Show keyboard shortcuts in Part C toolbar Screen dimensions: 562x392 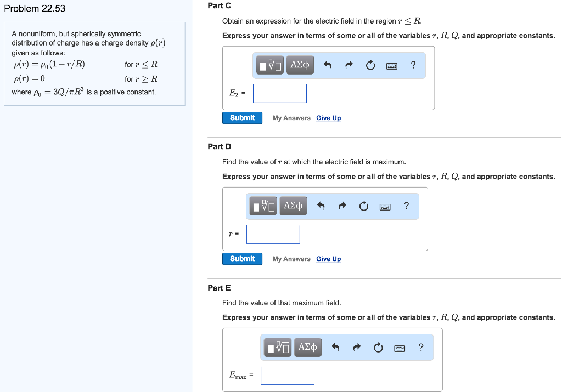(392, 66)
